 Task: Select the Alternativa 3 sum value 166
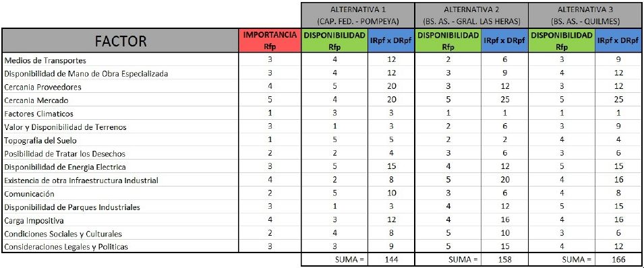point(618,259)
